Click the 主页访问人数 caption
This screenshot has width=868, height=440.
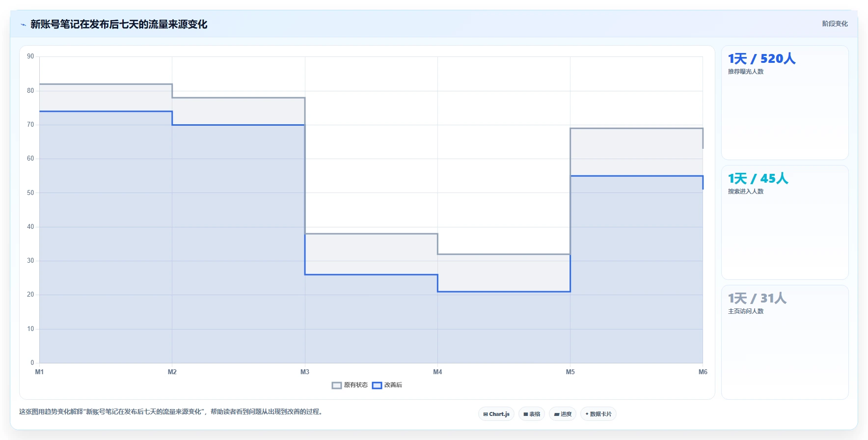(746, 311)
